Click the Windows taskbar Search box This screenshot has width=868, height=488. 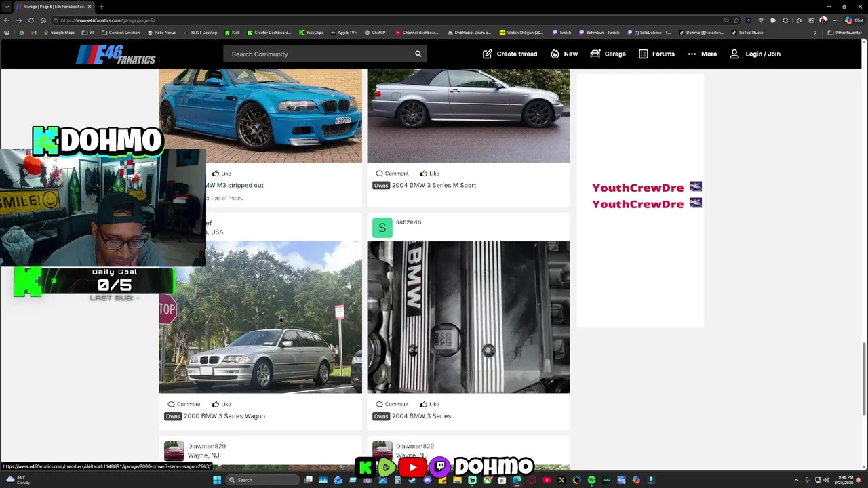(x=263, y=480)
